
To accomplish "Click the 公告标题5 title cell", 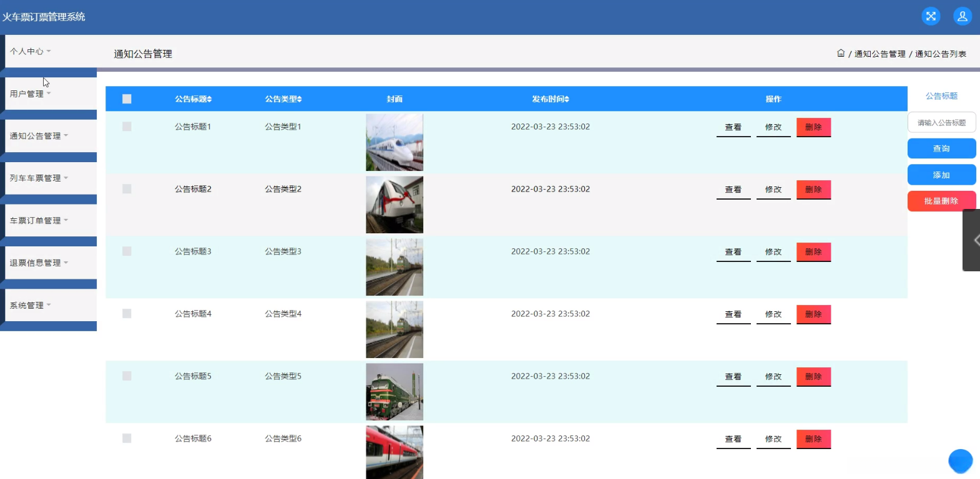I will click(193, 376).
